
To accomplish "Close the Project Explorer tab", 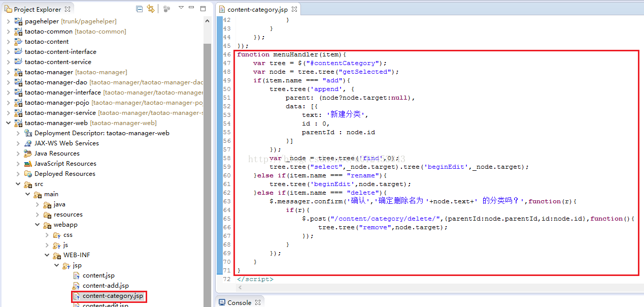I will click(x=68, y=9).
